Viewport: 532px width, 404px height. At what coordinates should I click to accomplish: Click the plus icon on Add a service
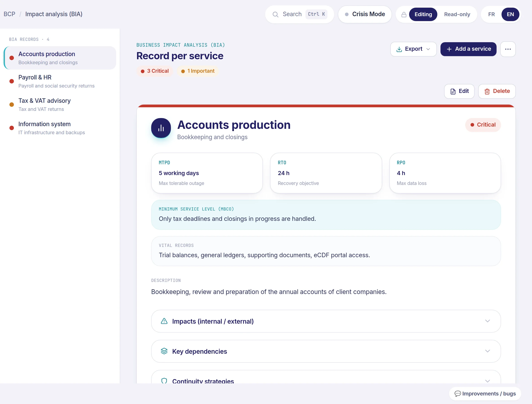pos(449,49)
